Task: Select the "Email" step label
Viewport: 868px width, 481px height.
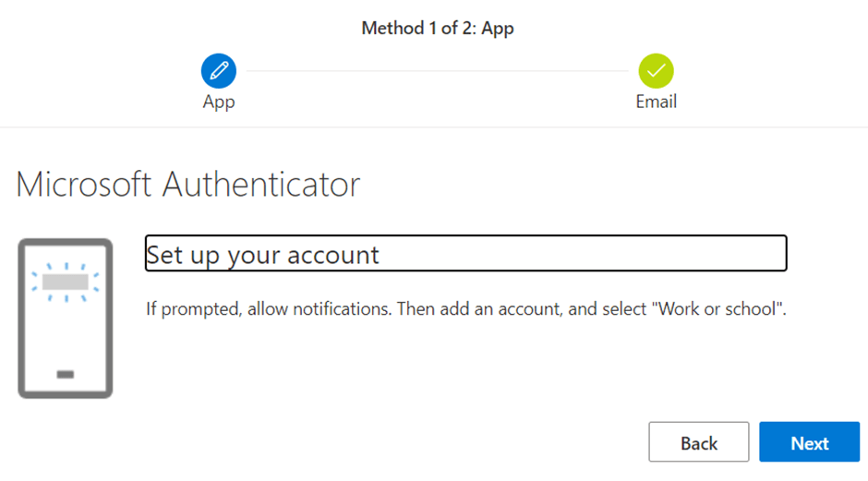Action: tap(656, 102)
